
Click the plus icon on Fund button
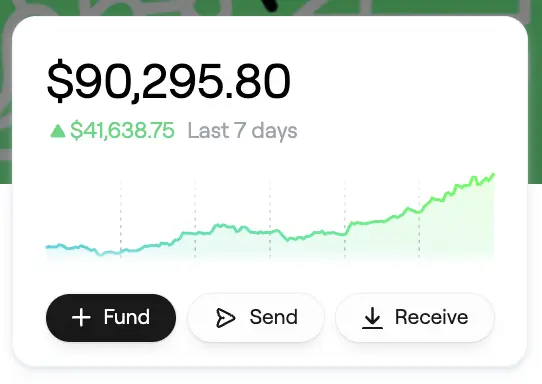(81, 317)
